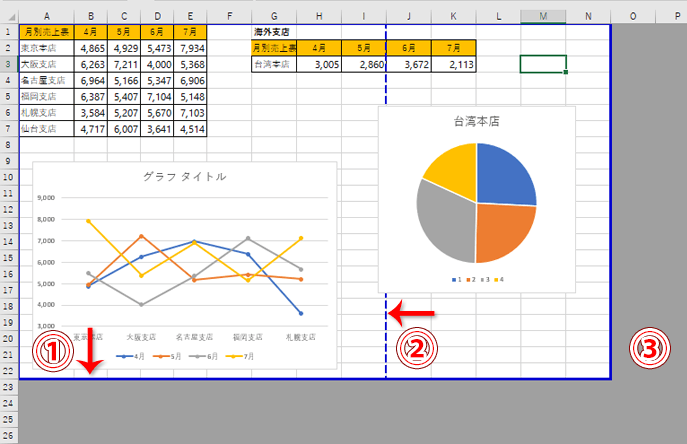Click the 福岡支店 cell in column A
This screenshot has height=444, width=687.
pyautogui.click(x=46, y=96)
